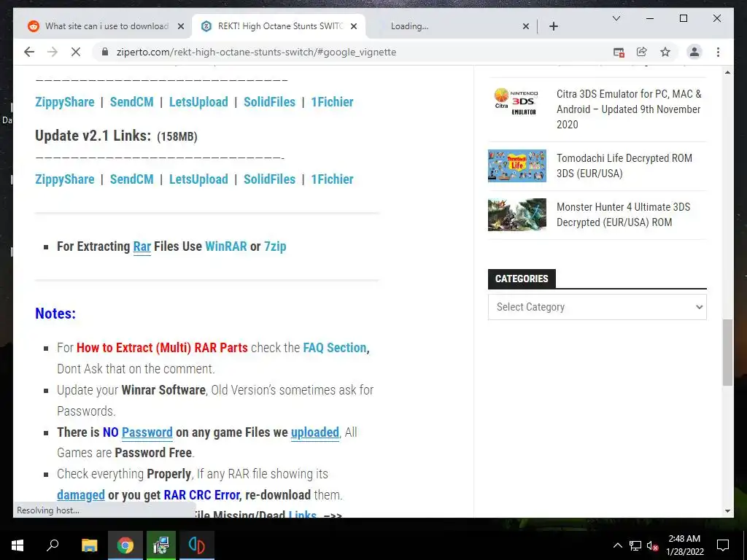Close the REKT High Octane Stunts tab

(x=354, y=26)
